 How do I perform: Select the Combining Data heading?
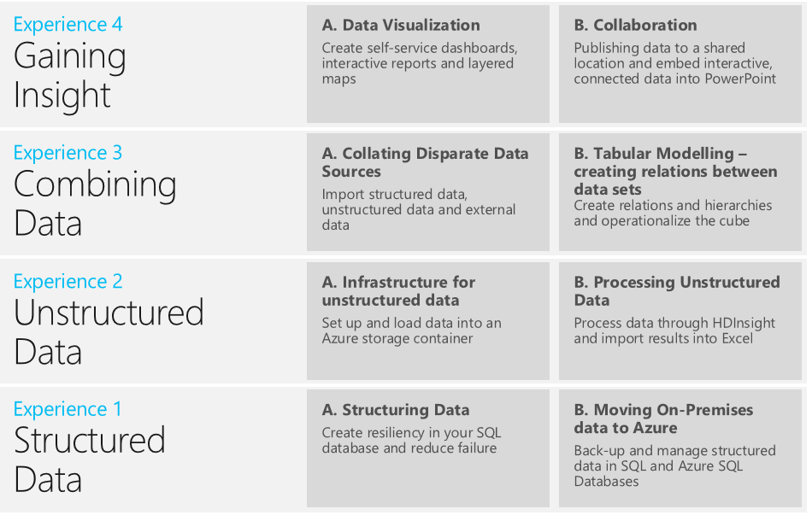pyautogui.click(x=94, y=203)
